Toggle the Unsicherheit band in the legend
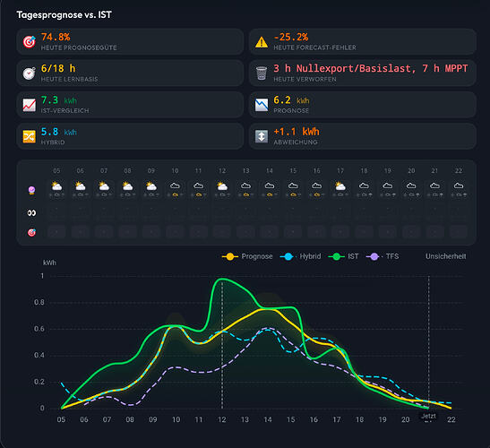 (x=445, y=256)
